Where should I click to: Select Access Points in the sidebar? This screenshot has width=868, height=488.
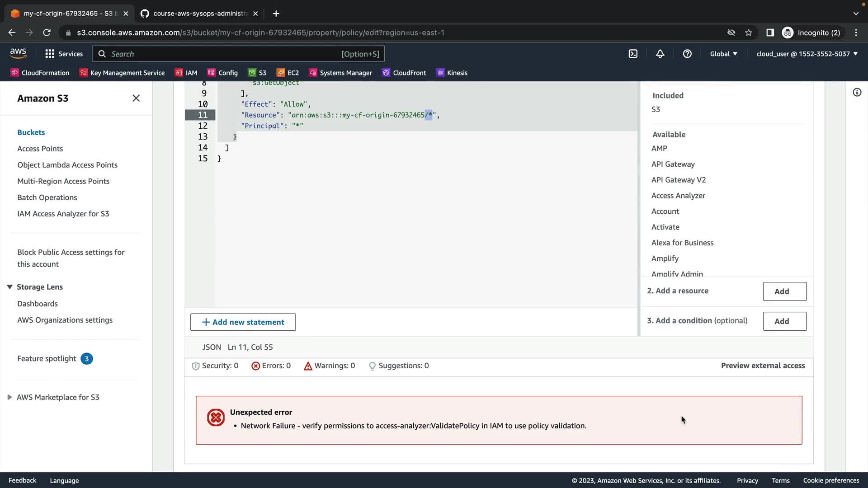click(x=40, y=149)
